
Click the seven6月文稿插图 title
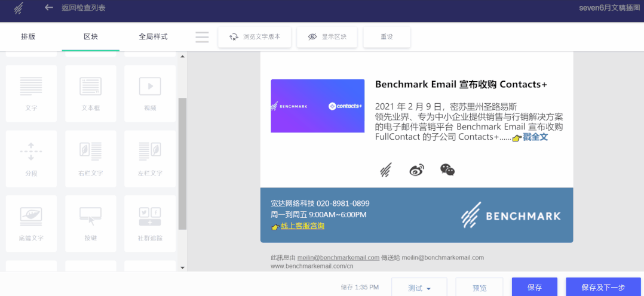[609, 8]
